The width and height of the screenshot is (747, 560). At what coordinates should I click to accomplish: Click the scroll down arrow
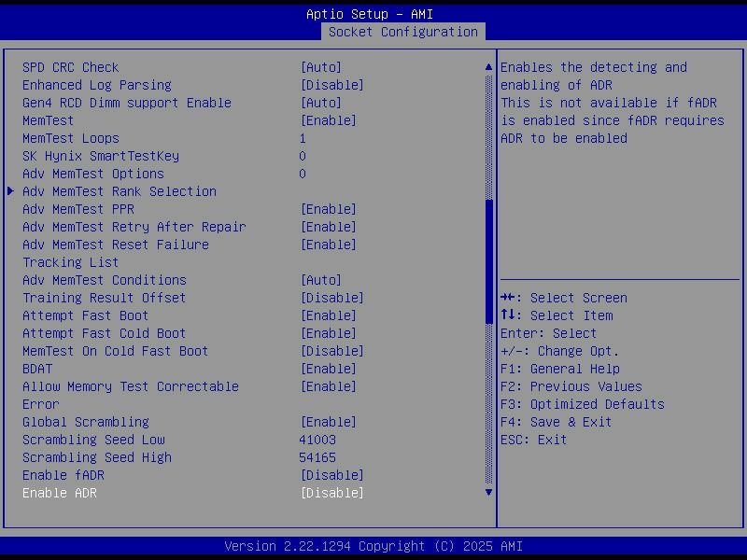(488, 493)
